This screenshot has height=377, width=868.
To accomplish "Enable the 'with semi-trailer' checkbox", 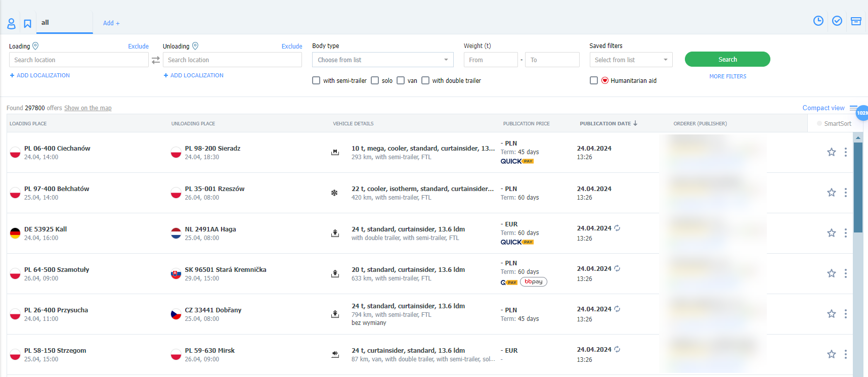I will [316, 80].
